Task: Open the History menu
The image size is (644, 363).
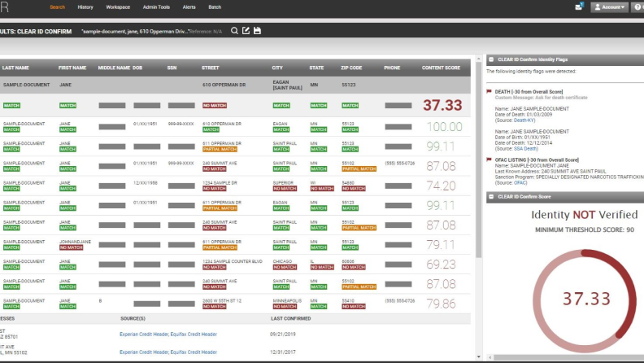Action: (85, 7)
